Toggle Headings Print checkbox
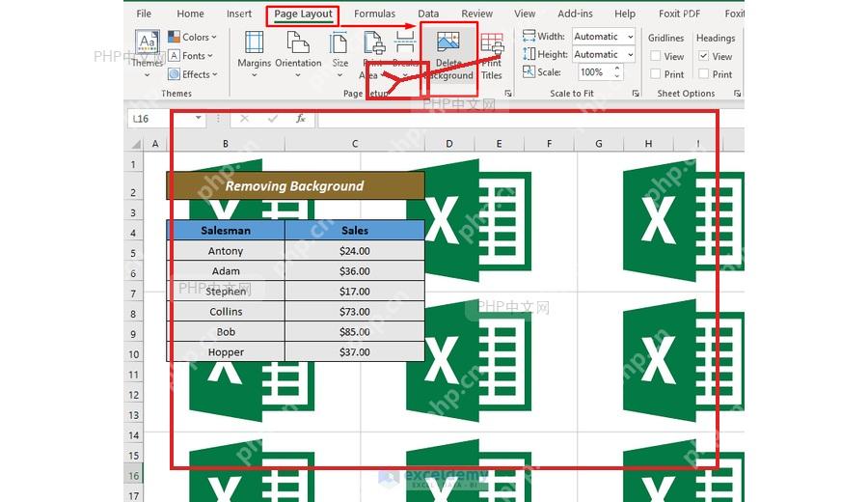Image resolution: width=868 pixels, height=502 pixels. point(704,73)
